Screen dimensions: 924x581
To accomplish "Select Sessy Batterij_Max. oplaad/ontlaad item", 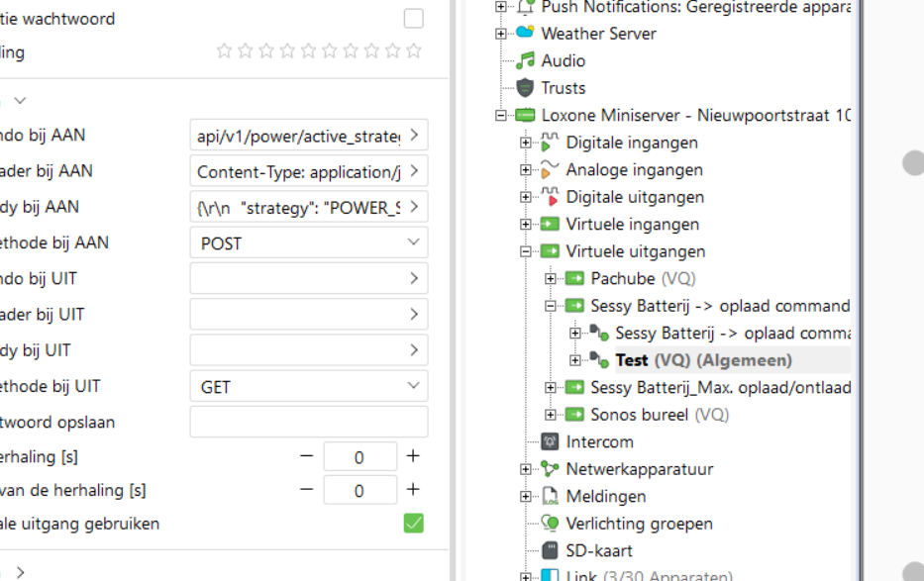I will tap(720, 387).
